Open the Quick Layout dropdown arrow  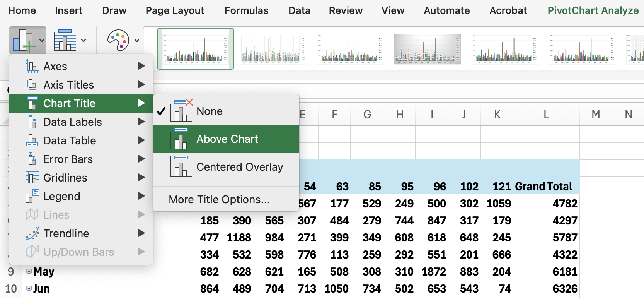pos(83,40)
